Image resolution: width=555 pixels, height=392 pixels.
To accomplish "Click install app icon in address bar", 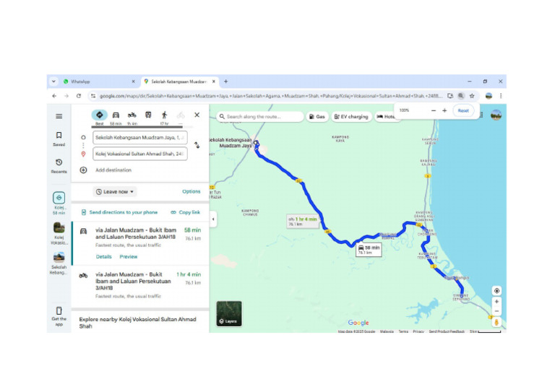I will click(450, 96).
